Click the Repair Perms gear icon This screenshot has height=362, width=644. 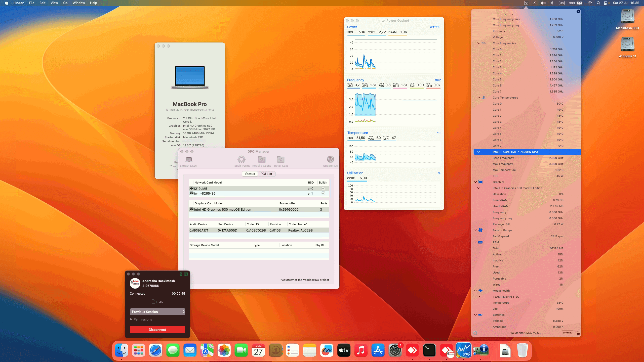coord(241,159)
